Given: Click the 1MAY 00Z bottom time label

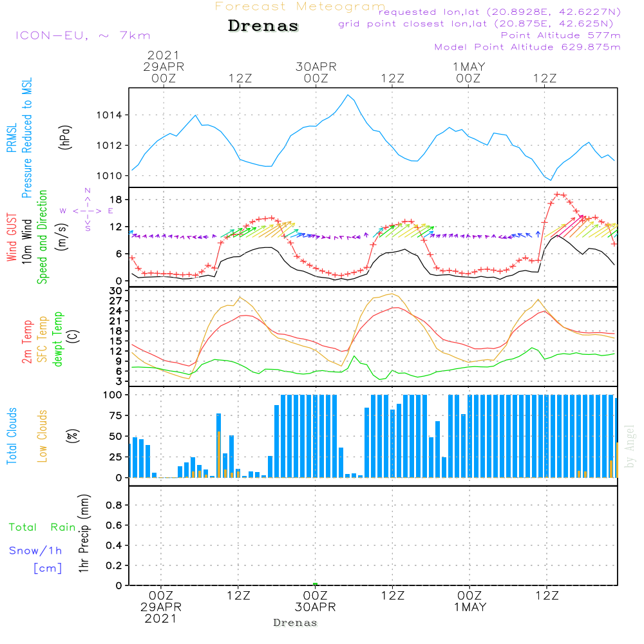Looking at the screenshot, I should point(470,601).
